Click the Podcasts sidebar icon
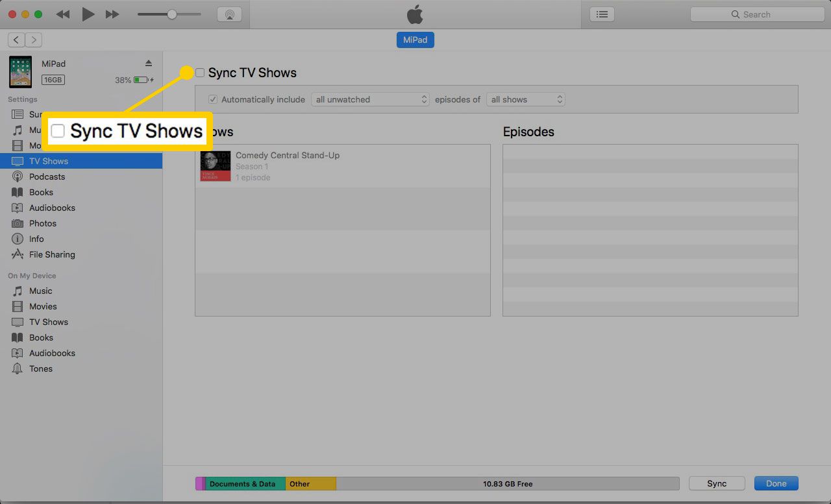831x504 pixels. click(18, 176)
